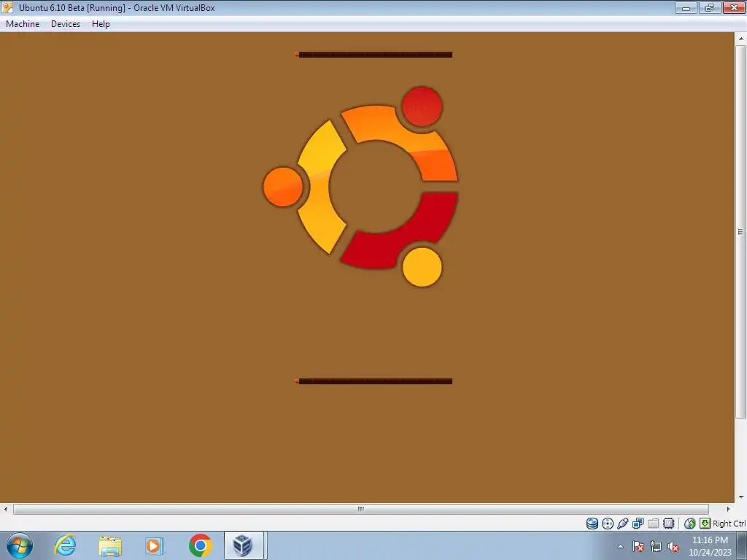
Task: Open the Windows Start menu orb
Action: (x=20, y=545)
